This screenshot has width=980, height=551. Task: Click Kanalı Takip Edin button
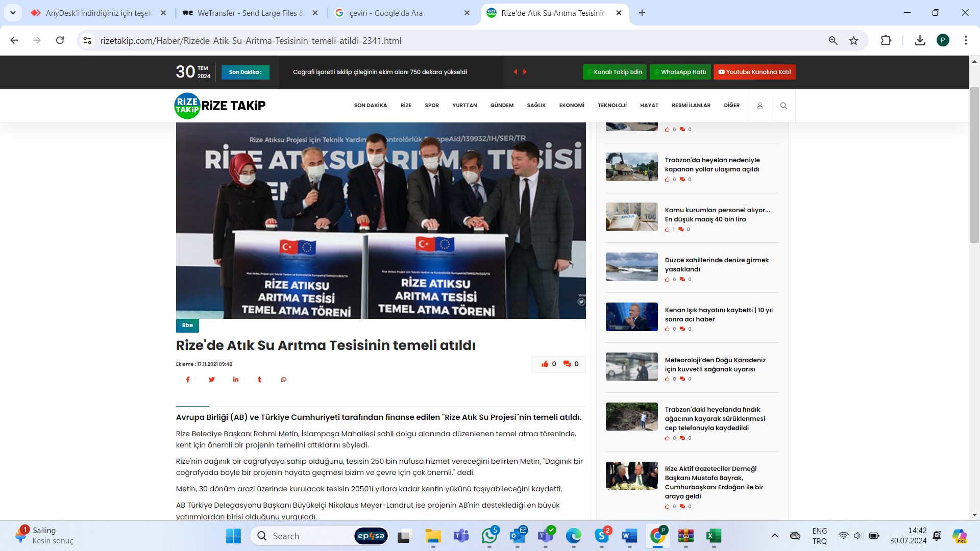615,72
